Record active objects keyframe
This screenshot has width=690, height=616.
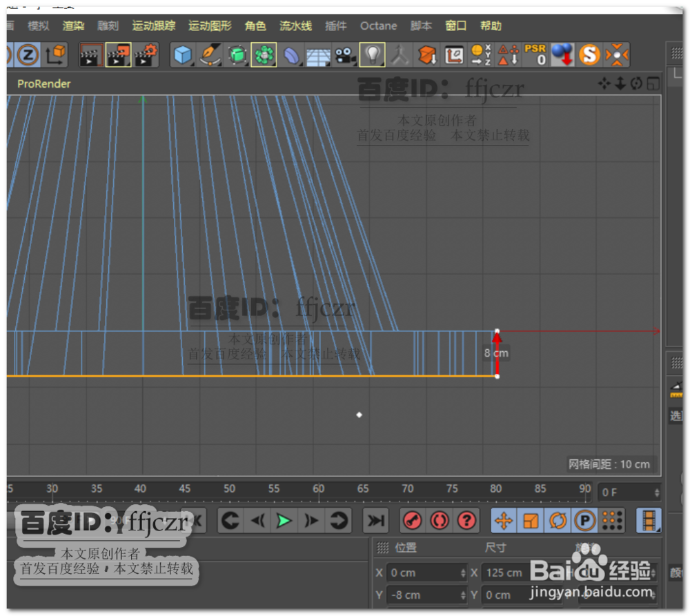pos(413,521)
